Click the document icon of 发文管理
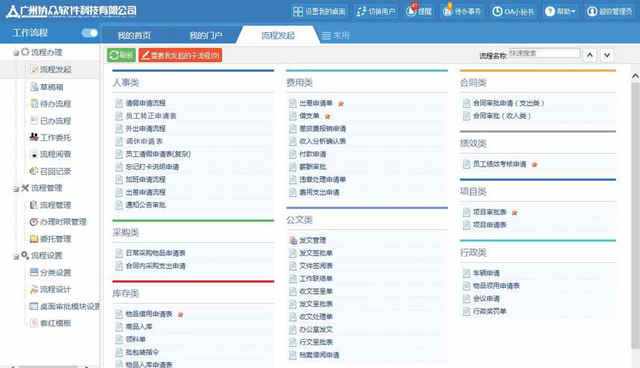640x368 pixels. (x=293, y=240)
